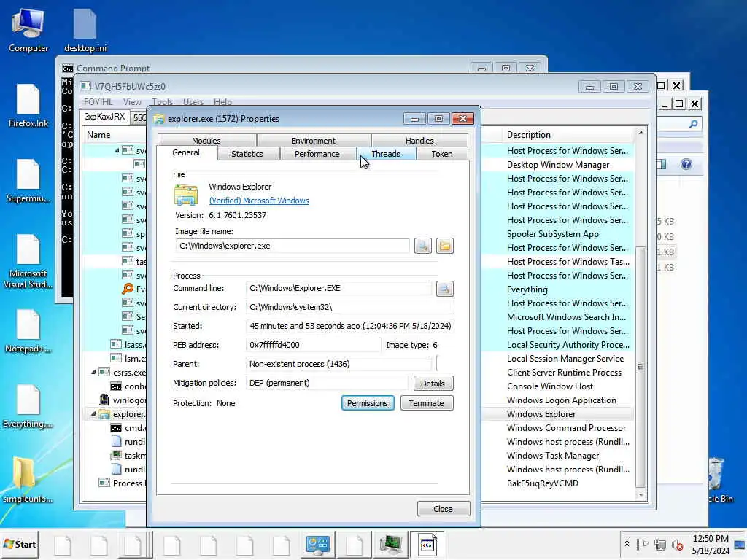Collapse the explorer.exe tree node

point(93,414)
